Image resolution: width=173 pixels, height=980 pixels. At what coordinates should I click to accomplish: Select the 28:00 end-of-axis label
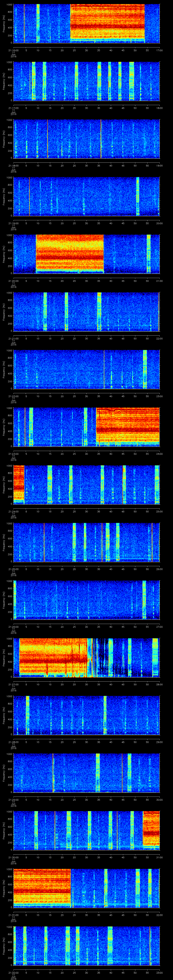click(x=159, y=684)
